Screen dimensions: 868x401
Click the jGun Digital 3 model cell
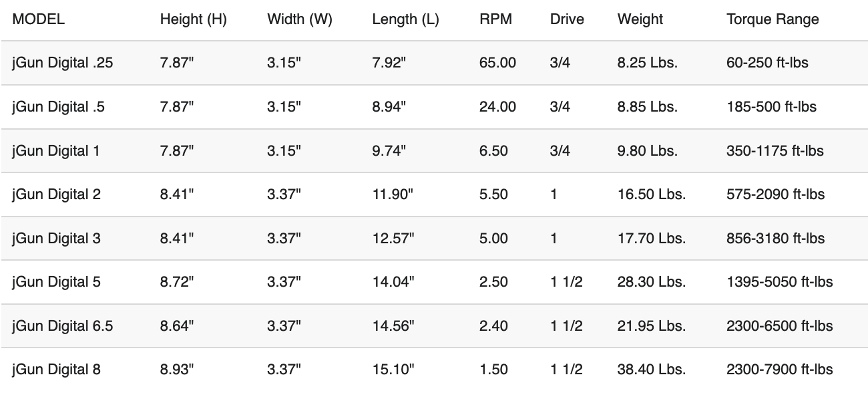tap(56, 238)
